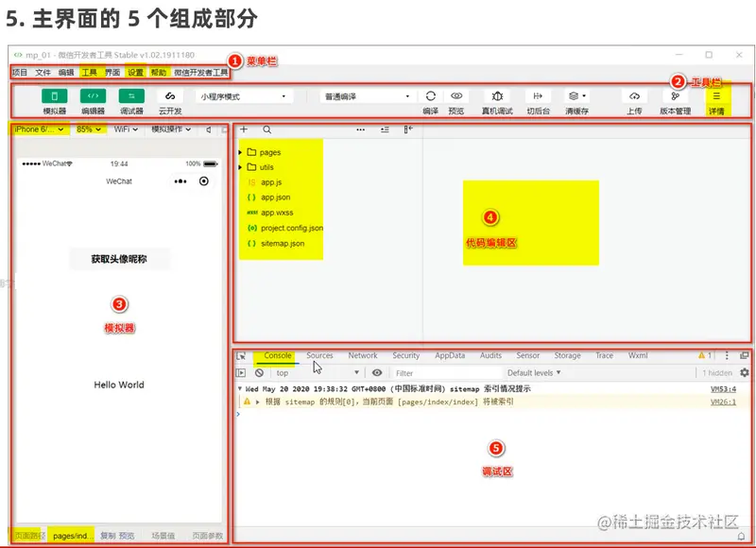Open the 详情 details panel
756x548 pixels.
tap(716, 96)
